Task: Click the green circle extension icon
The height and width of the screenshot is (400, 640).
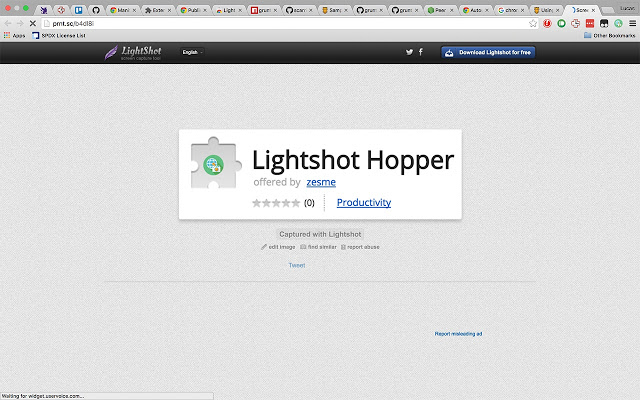Action: coord(562,24)
